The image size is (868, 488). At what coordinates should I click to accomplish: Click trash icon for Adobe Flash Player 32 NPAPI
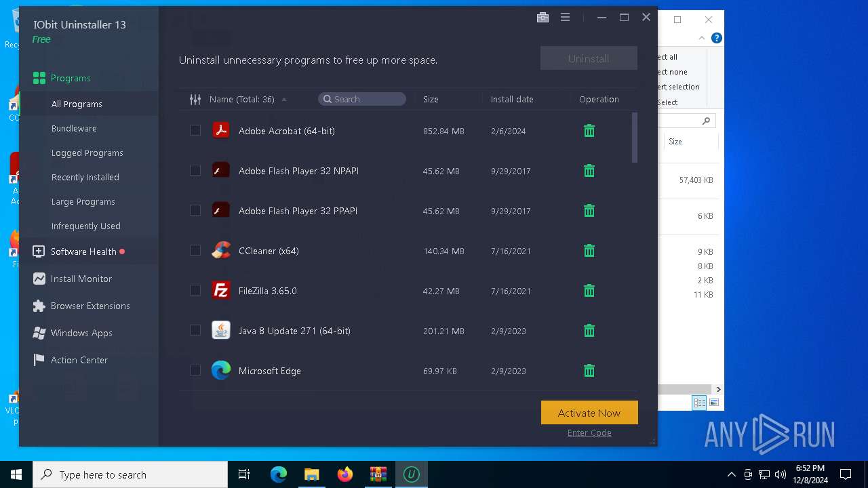(589, 171)
